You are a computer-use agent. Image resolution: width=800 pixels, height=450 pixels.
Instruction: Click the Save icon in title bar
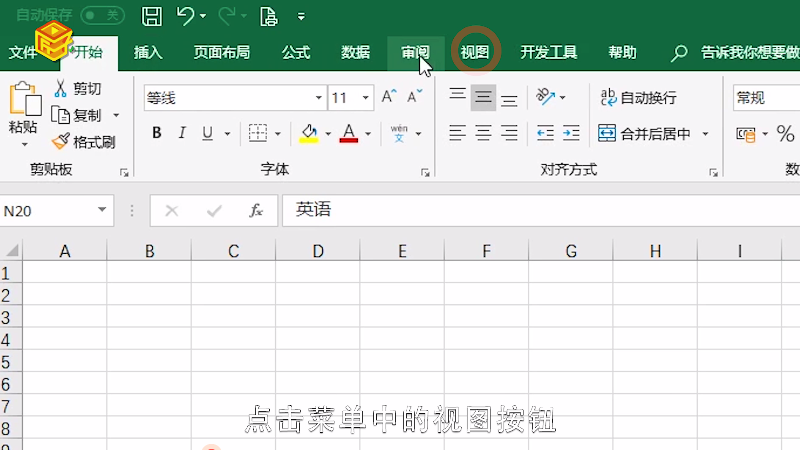coord(151,16)
